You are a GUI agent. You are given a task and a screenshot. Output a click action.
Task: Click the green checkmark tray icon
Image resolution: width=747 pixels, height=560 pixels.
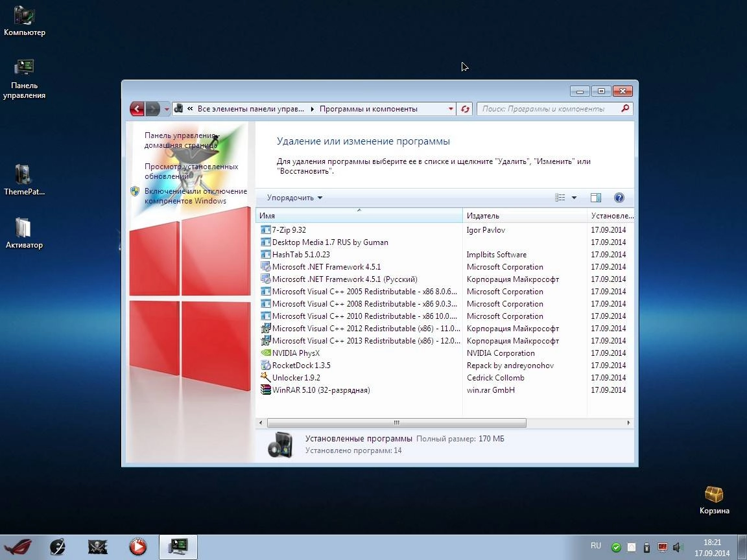pyautogui.click(x=616, y=546)
